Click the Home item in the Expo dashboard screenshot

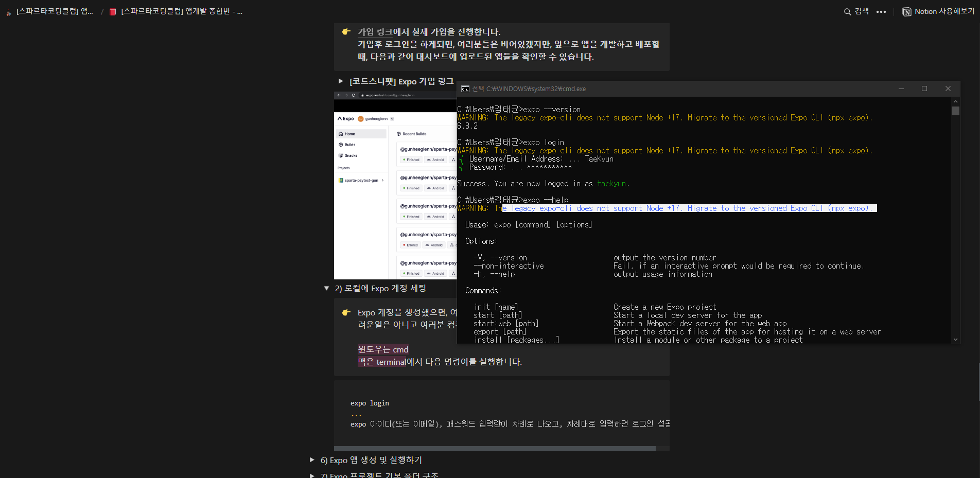pyautogui.click(x=361, y=134)
